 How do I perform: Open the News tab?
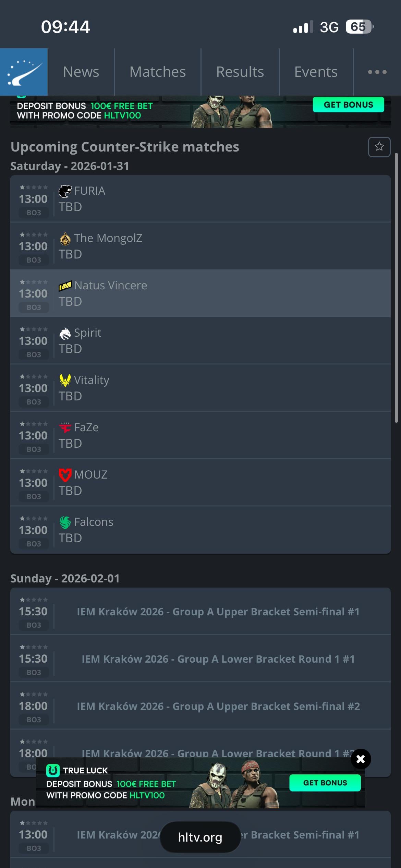coord(81,72)
